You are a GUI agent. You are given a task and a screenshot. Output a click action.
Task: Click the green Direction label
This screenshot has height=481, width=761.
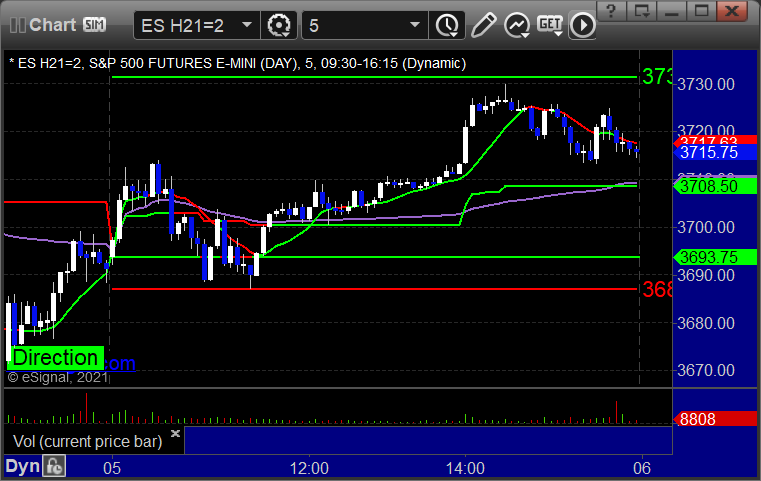tap(55, 358)
